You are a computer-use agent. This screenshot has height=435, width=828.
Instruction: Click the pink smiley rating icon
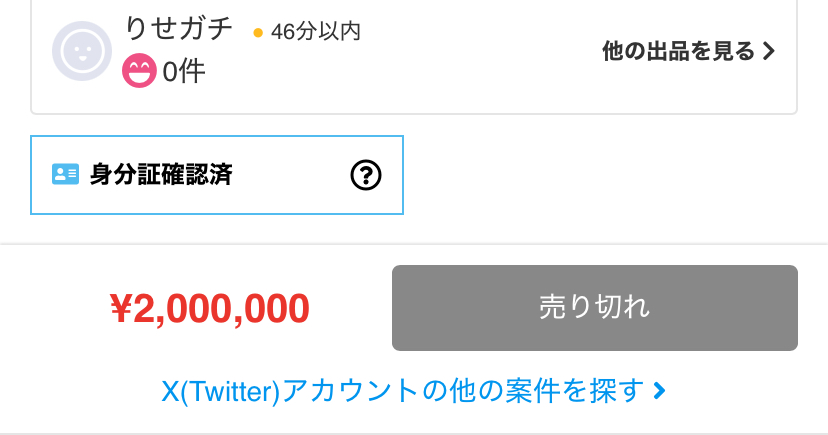(139, 71)
